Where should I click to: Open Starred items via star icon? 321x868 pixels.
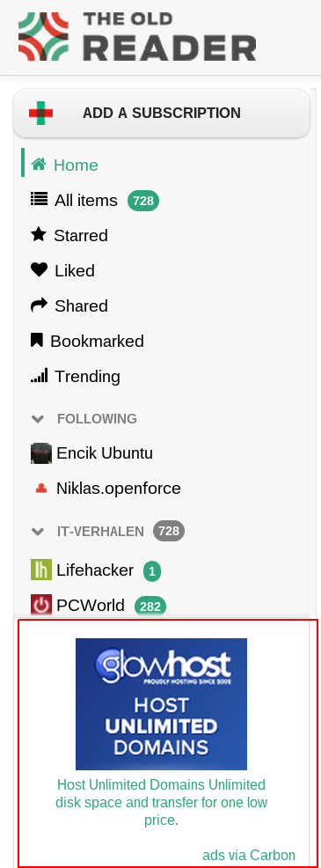click(38, 235)
